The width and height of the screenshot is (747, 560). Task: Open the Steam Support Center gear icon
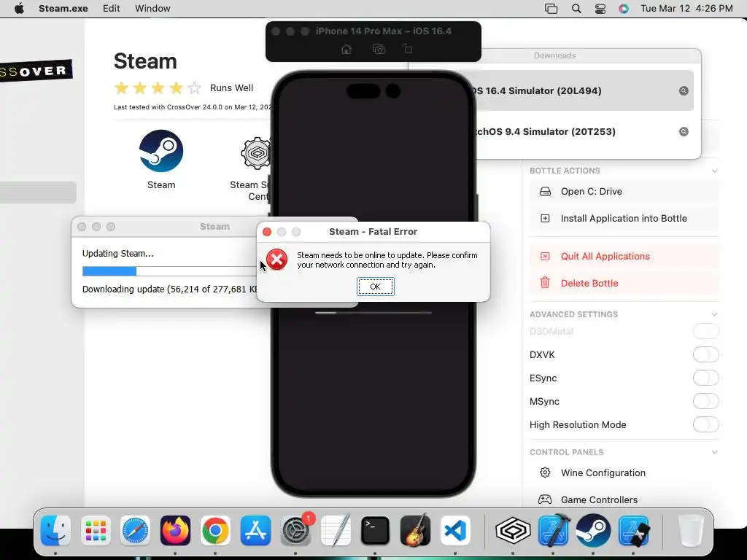coord(256,153)
